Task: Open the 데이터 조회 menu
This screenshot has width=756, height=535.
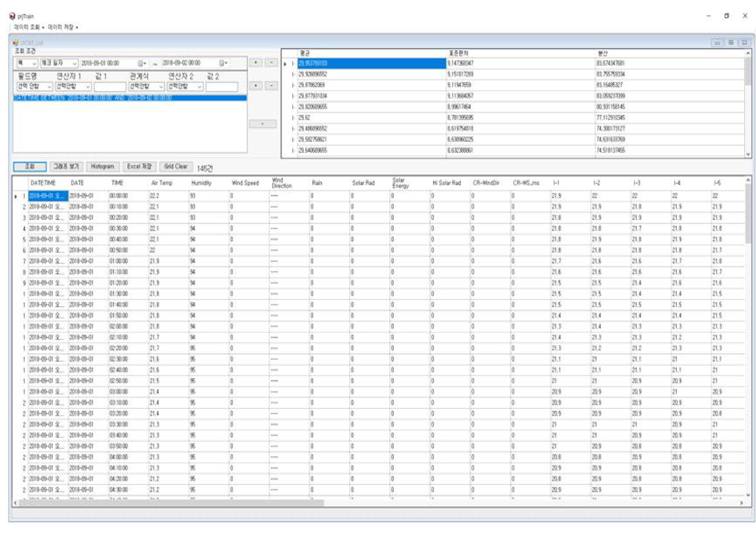Action: coord(29,27)
